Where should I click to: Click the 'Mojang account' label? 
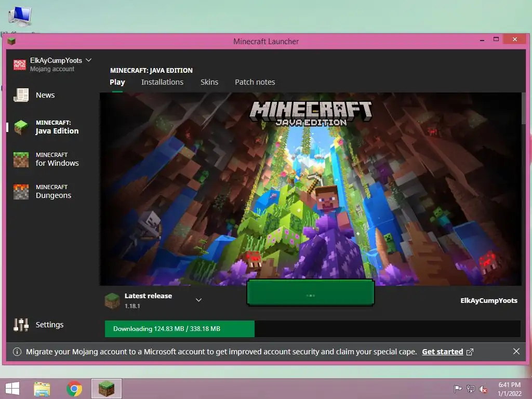pos(52,69)
